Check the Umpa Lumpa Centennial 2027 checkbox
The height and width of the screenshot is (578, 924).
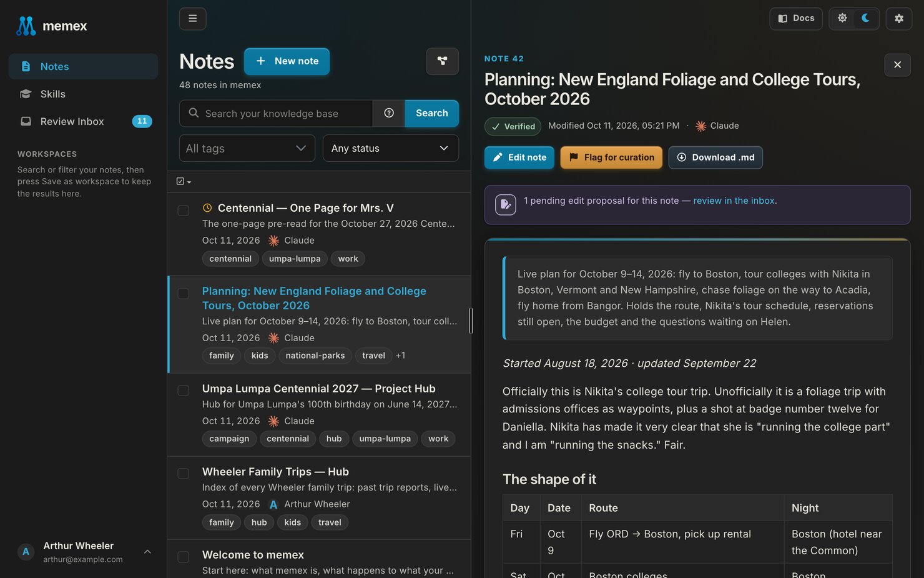[x=184, y=391]
